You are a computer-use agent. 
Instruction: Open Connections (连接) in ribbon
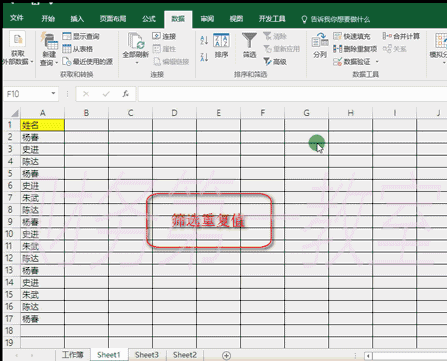[x=164, y=36]
